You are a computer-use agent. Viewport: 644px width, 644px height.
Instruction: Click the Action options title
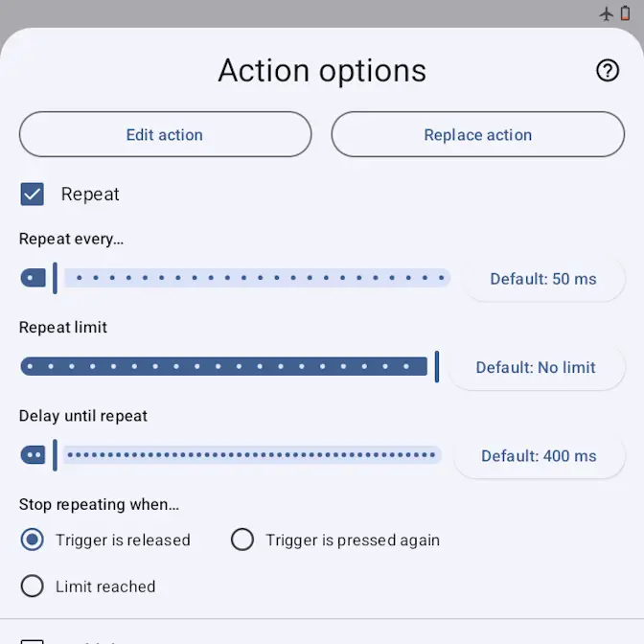coord(322,71)
